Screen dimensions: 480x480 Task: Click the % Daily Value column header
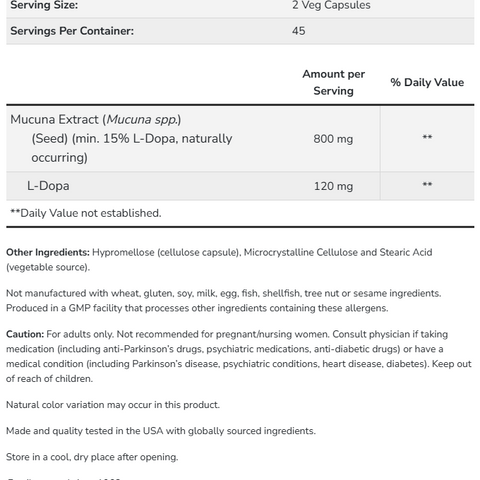pos(427,82)
